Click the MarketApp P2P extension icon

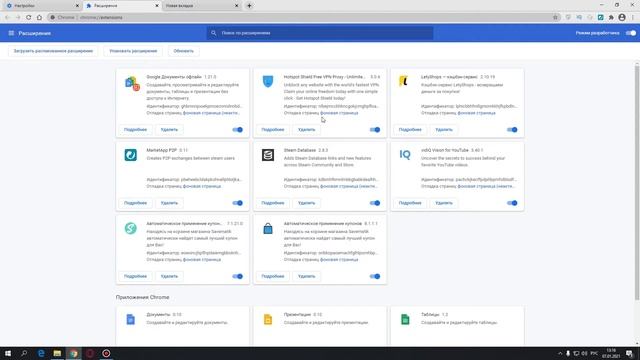click(131, 155)
